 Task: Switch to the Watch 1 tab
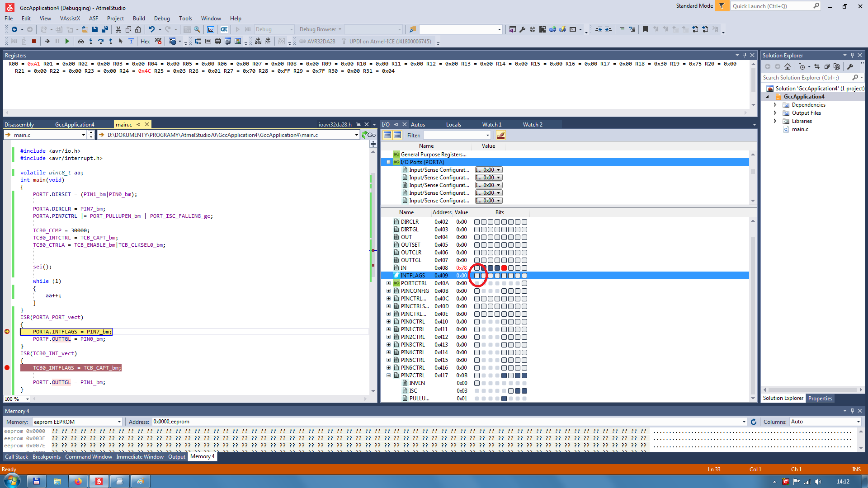point(491,124)
